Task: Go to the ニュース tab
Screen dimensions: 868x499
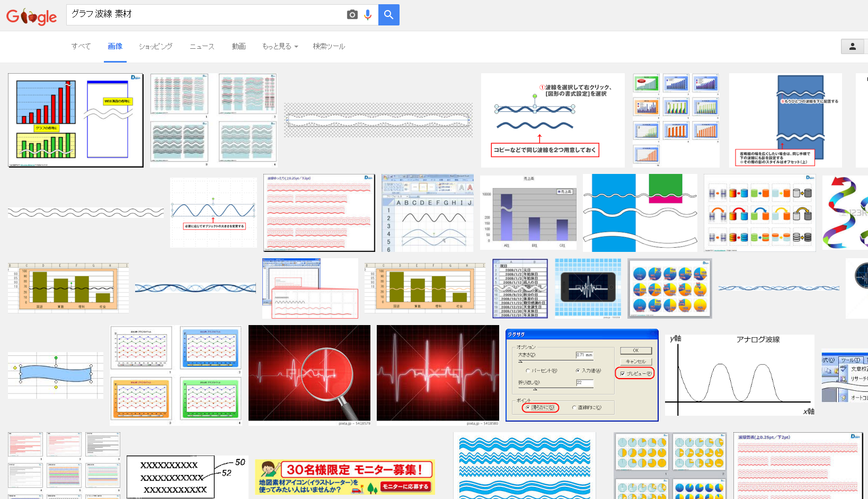Action: (x=202, y=46)
